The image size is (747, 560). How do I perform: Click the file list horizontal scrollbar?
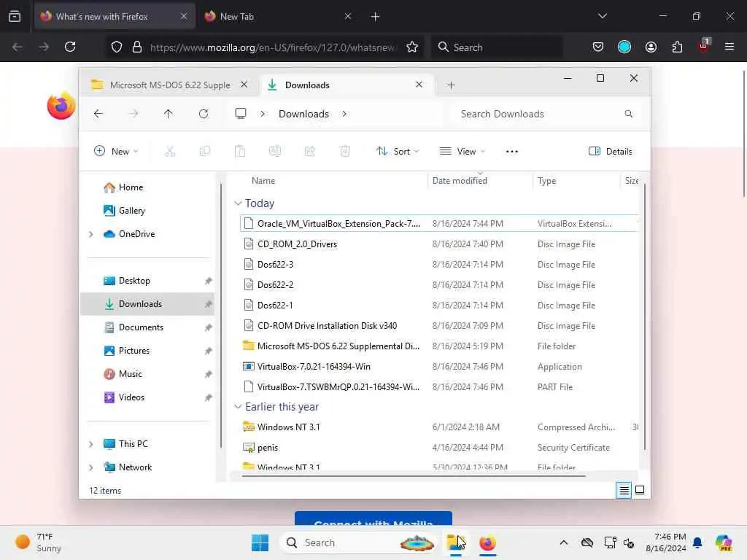coord(414,475)
